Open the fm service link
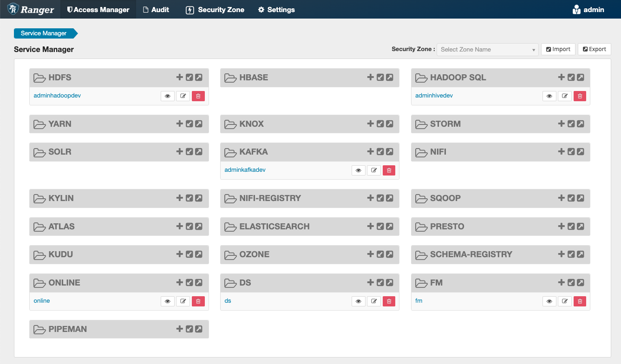The width and height of the screenshot is (621, 364). point(418,301)
